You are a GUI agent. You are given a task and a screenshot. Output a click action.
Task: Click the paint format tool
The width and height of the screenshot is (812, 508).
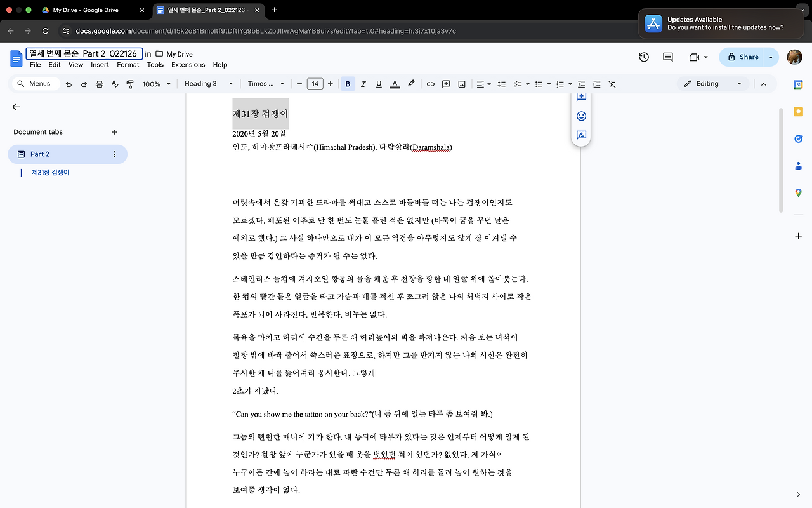(x=130, y=83)
